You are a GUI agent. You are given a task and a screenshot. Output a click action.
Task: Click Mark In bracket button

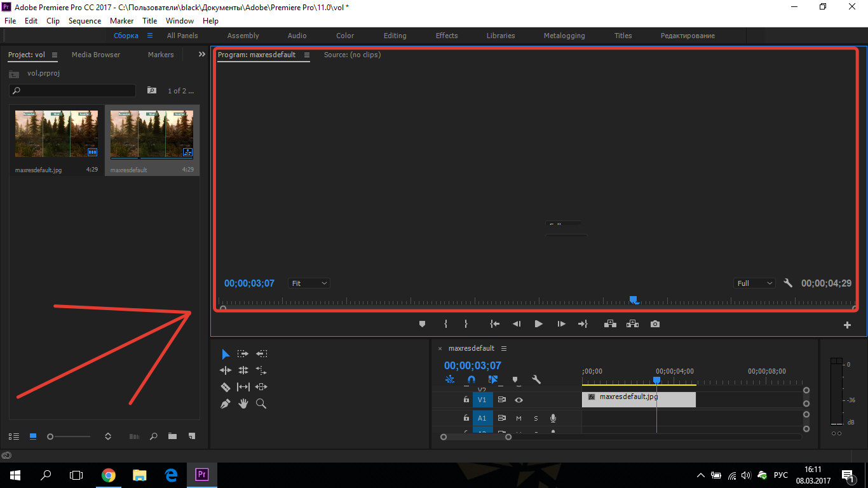click(x=445, y=324)
